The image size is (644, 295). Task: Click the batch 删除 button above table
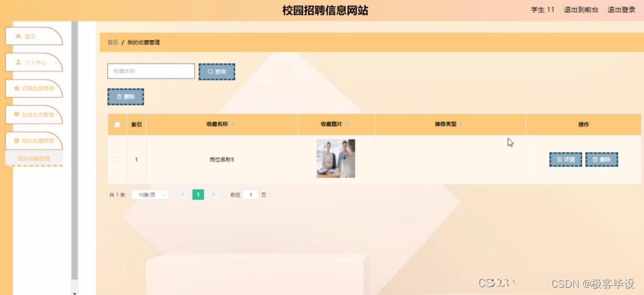(x=126, y=96)
